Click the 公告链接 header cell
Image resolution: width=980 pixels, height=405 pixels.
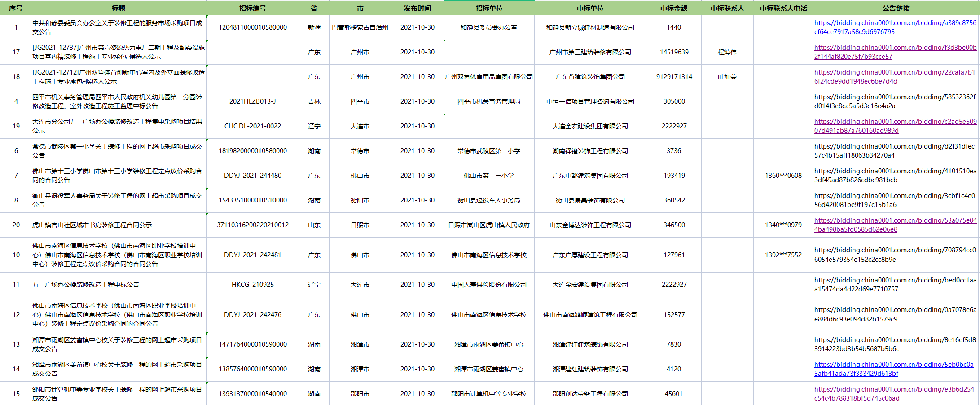click(896, 8)
